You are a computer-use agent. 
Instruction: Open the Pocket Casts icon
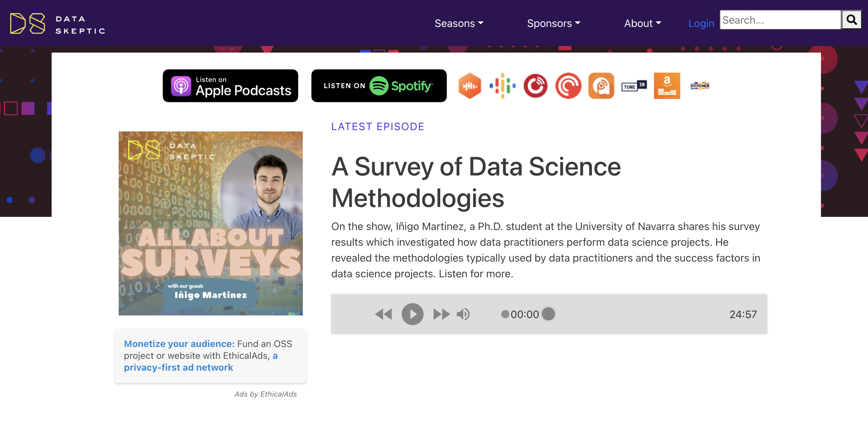pos(568,86)
